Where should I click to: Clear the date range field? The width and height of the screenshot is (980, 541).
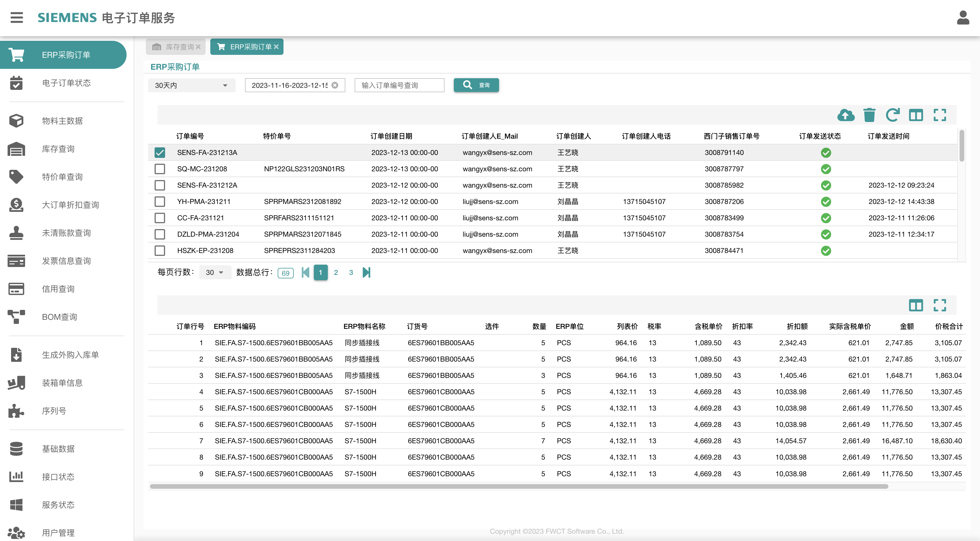(x=335, y=85)
